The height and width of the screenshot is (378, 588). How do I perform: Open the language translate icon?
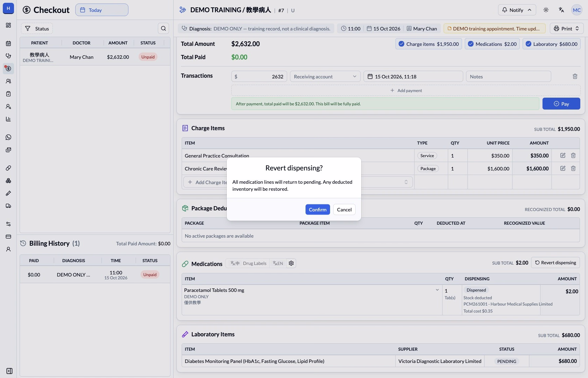coord(561,10)
